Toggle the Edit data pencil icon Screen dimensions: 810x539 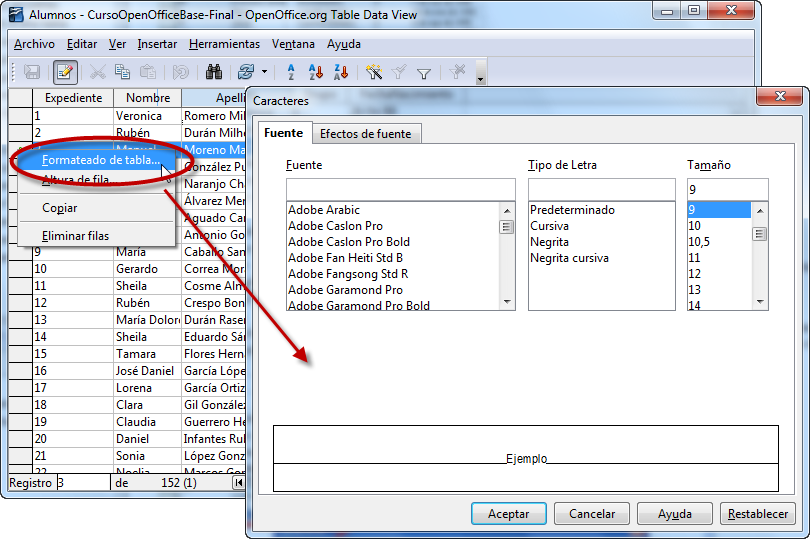point(65,72)
